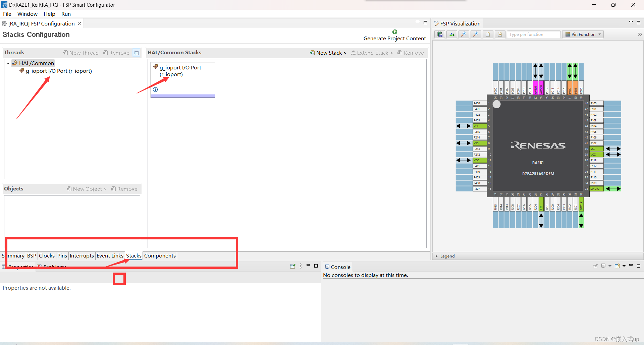Select the Stacks tab

pos(134,256)
